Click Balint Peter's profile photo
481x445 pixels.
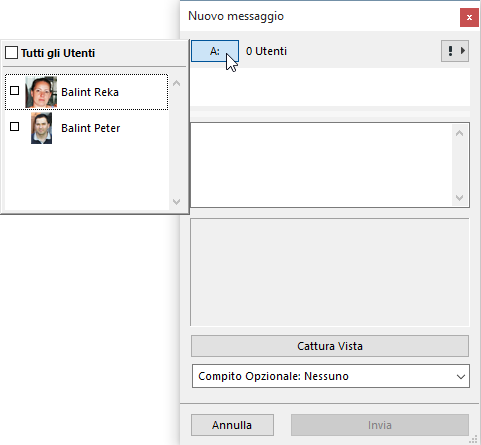41,128
